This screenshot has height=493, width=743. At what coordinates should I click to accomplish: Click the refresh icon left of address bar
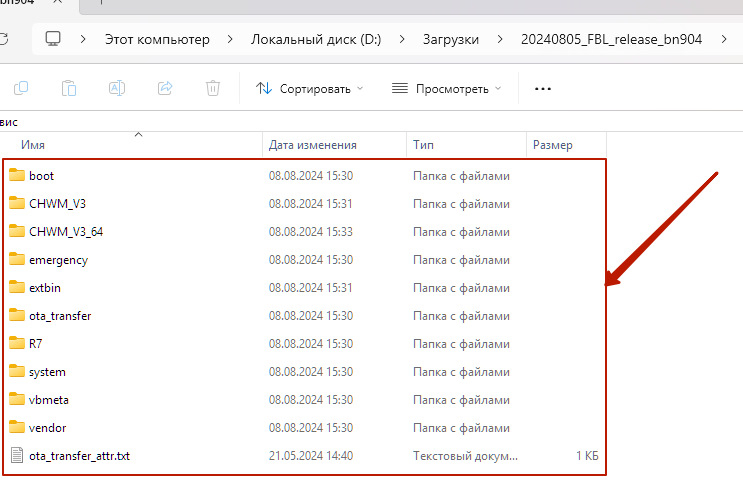(4, 39)
